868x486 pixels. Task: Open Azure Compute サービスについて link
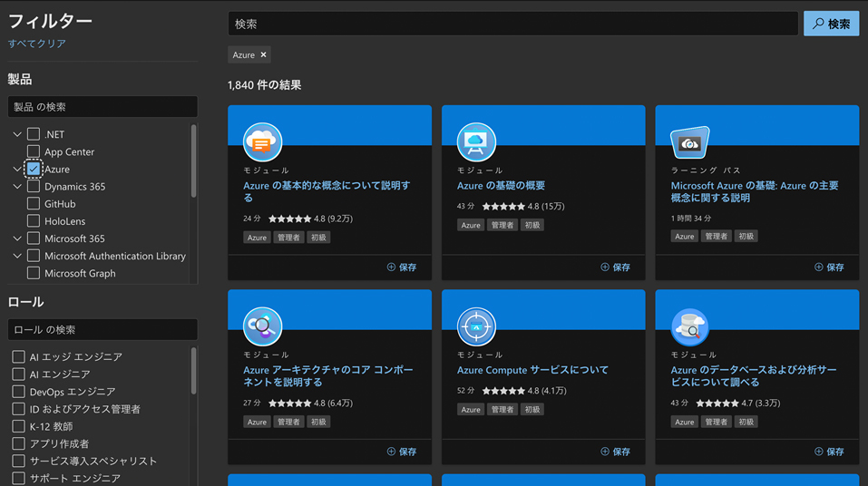pyautogui.click(x=532, y=370)
